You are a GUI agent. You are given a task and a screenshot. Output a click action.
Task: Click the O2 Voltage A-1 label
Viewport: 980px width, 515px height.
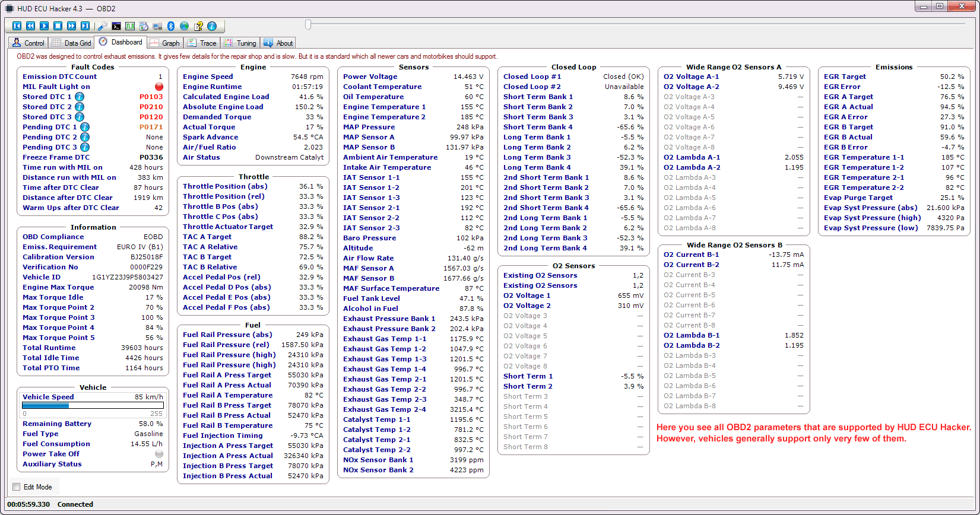coord(691,77)
